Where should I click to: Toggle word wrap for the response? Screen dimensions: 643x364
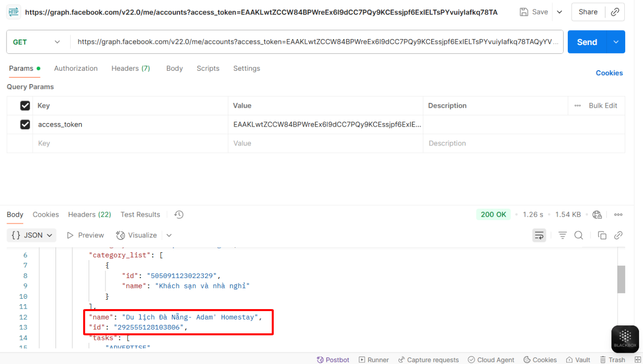click(539, 235)
